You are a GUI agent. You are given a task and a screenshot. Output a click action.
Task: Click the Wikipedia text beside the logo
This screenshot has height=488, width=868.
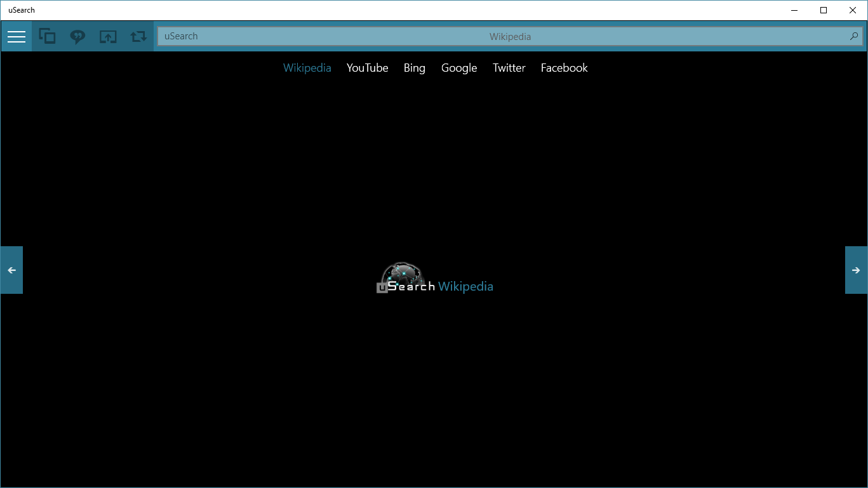coord(465,286)
